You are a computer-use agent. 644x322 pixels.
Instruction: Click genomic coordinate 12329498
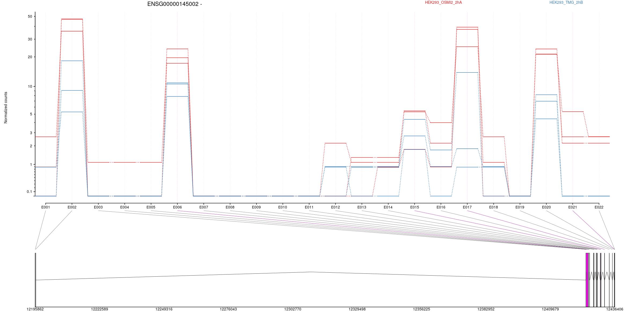click(357, 309)
